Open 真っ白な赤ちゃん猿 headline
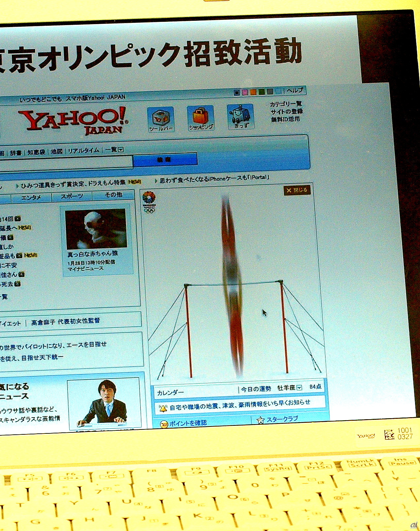 point(93,254)
